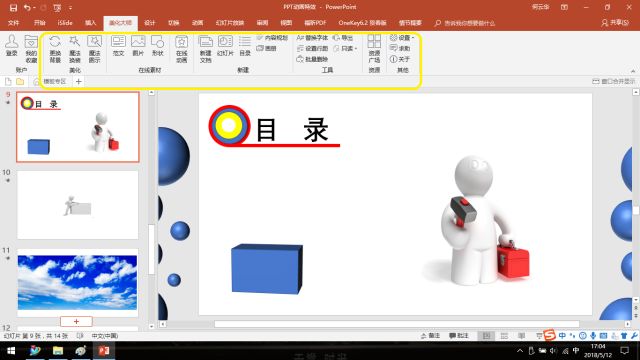Click the 内容规划 content planning button
This screenshot has height=360, width=640.
pos(272,38)
